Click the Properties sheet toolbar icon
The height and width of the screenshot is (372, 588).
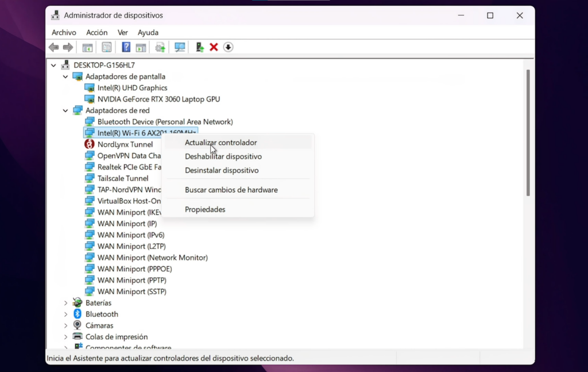106,47
